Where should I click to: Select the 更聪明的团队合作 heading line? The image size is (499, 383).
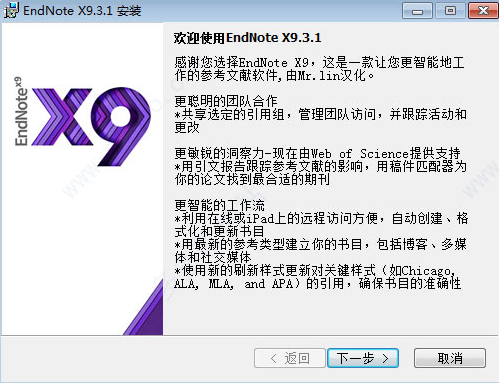point(226,101)
